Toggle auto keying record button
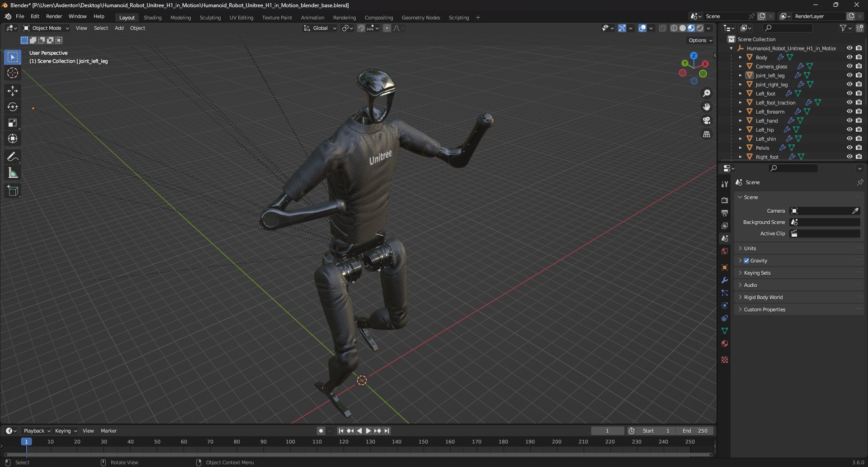 tap(321, 431)
